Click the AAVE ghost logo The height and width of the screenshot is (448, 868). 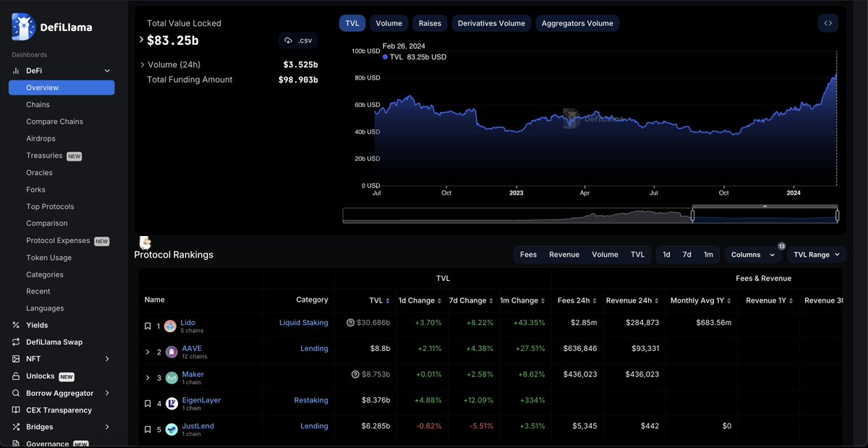[171, 352]
